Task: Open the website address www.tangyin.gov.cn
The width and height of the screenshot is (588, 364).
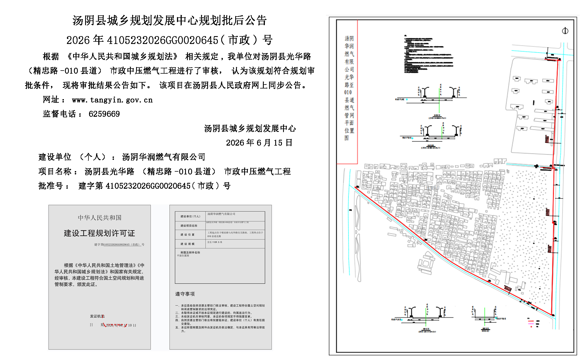Action: point(112,100)
